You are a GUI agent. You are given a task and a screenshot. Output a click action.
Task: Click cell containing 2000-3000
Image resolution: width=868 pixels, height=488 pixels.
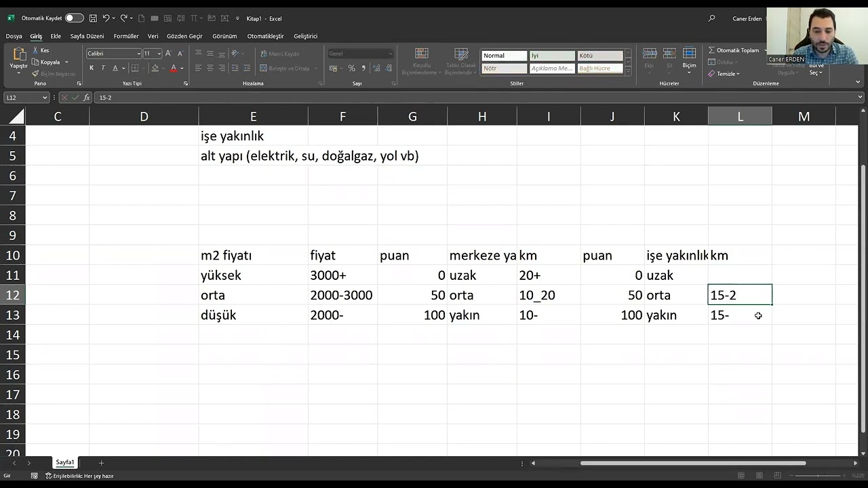342,295
